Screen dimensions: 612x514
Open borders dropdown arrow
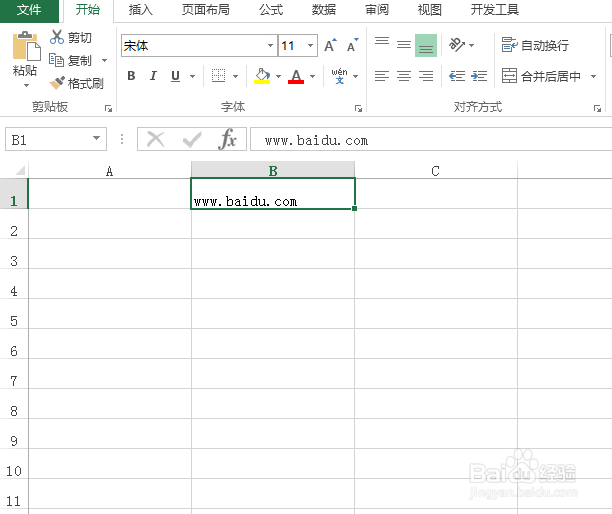[235, 76]
